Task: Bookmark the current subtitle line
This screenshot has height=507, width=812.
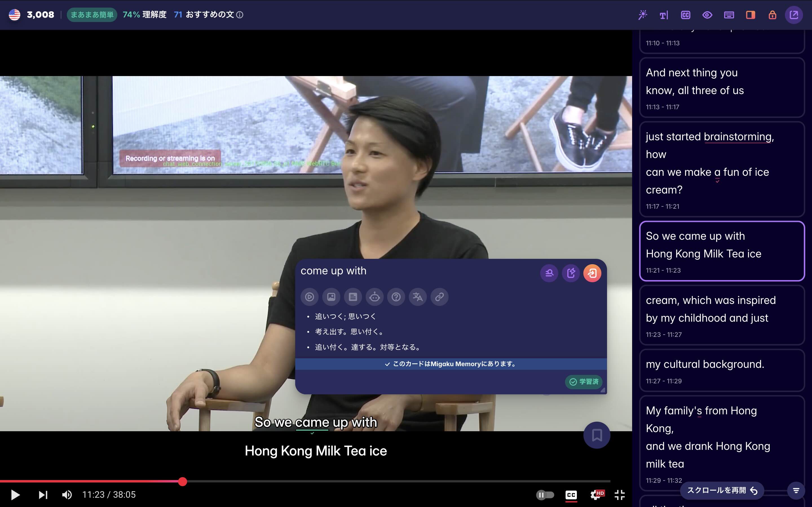Action: [x=597, y=435]
